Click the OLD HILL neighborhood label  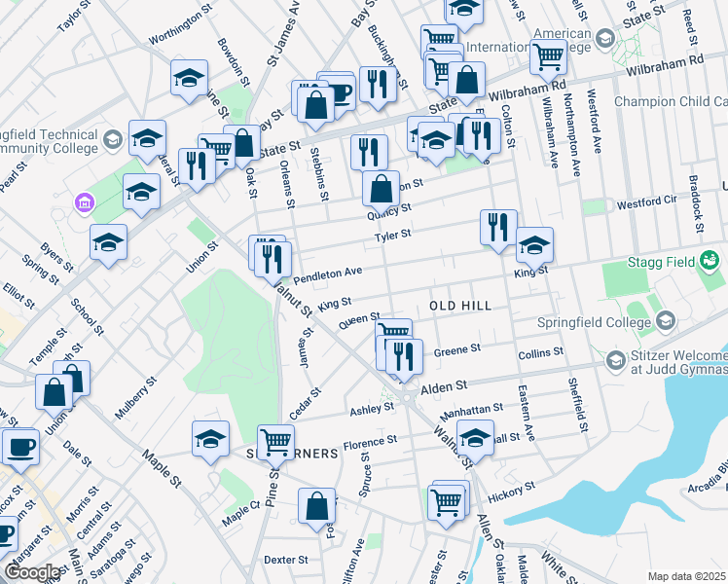coord(460,306)
